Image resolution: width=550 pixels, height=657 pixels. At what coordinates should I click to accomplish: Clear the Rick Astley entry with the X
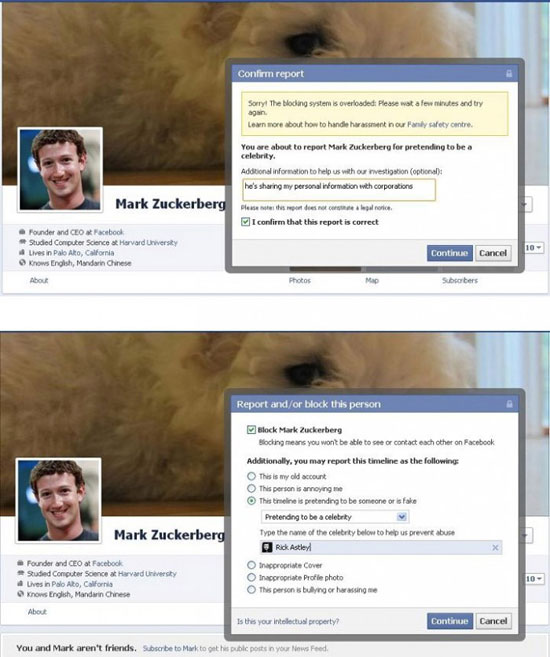(x=495, y=548)
